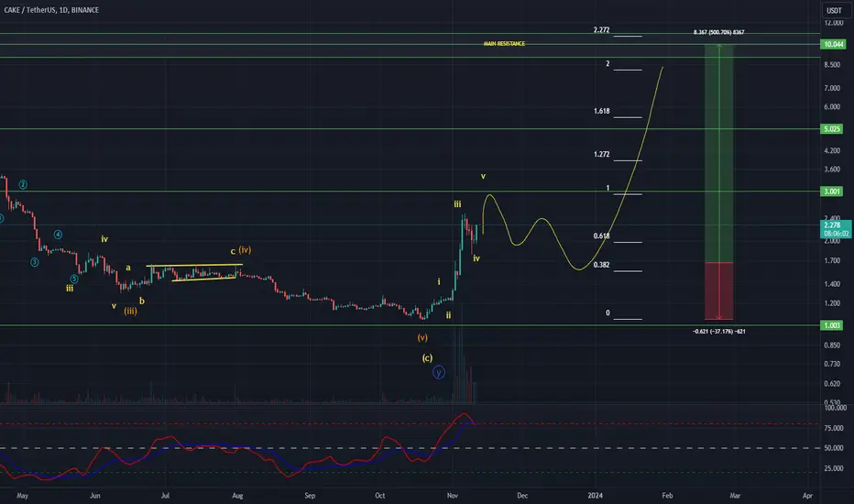The height and width of the screenshot is (504, 854).
Task: Select the 5.025 price level label
Action: pyautogui.click(x=832, y=129)
